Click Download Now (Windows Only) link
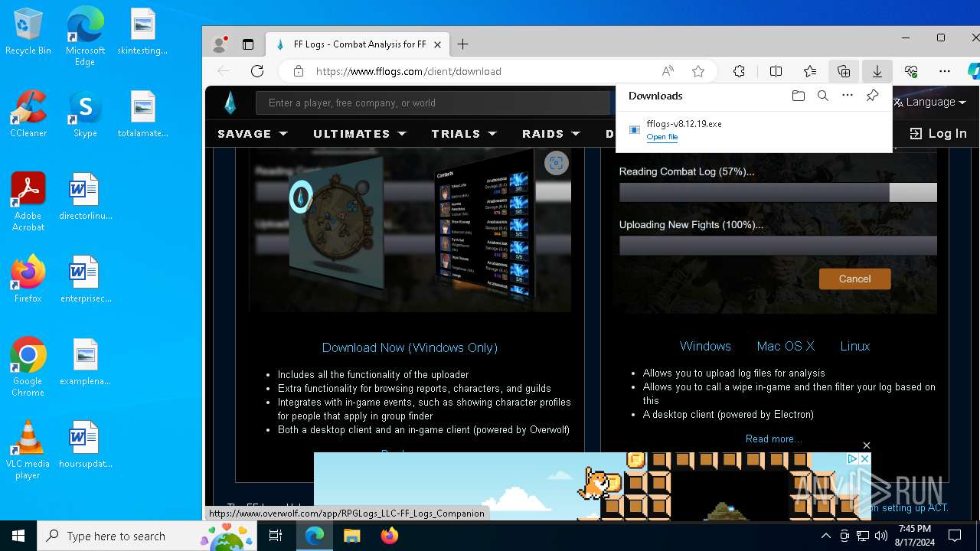The height and width of the screenshot is (551, 980). click(x=410, y=347)
